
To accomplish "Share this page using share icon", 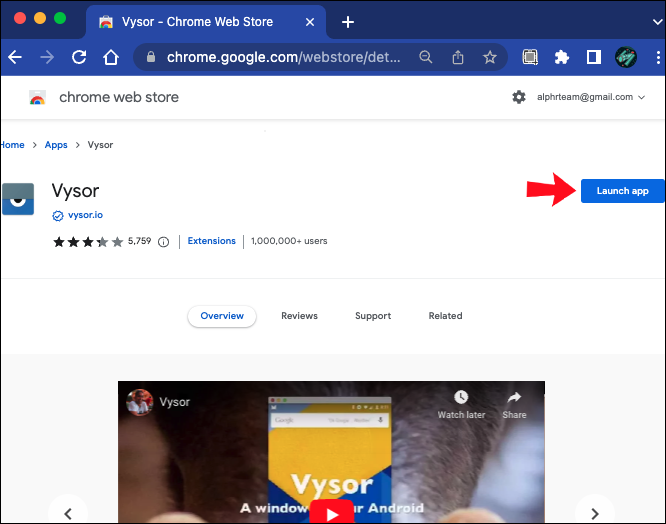I will coord(457,57).
